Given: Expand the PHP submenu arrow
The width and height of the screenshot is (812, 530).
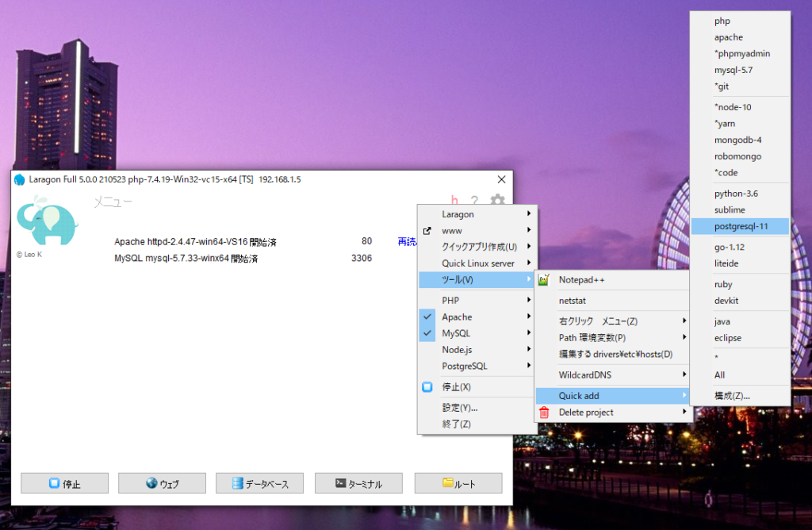Looking at the screenshot, I should 529,299.
